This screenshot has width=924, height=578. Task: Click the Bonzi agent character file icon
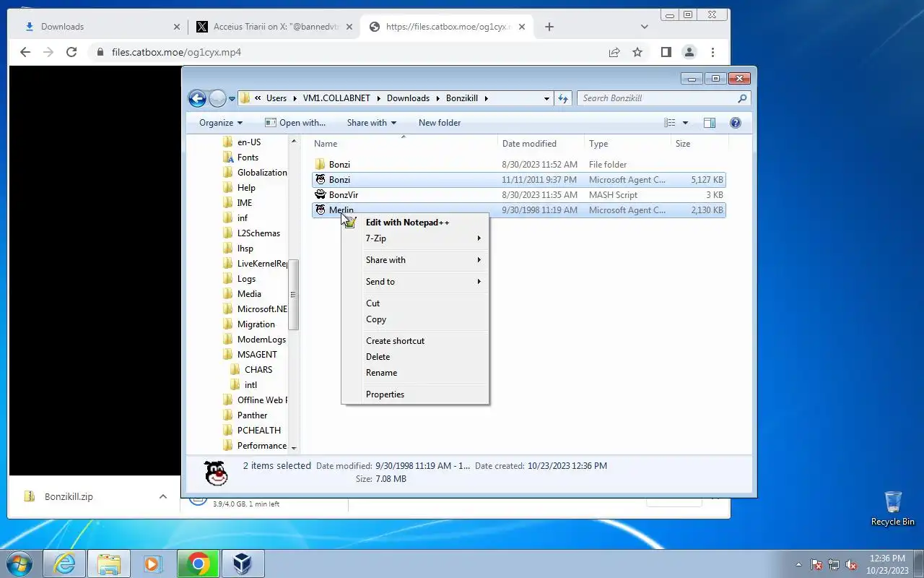point(321,179)
